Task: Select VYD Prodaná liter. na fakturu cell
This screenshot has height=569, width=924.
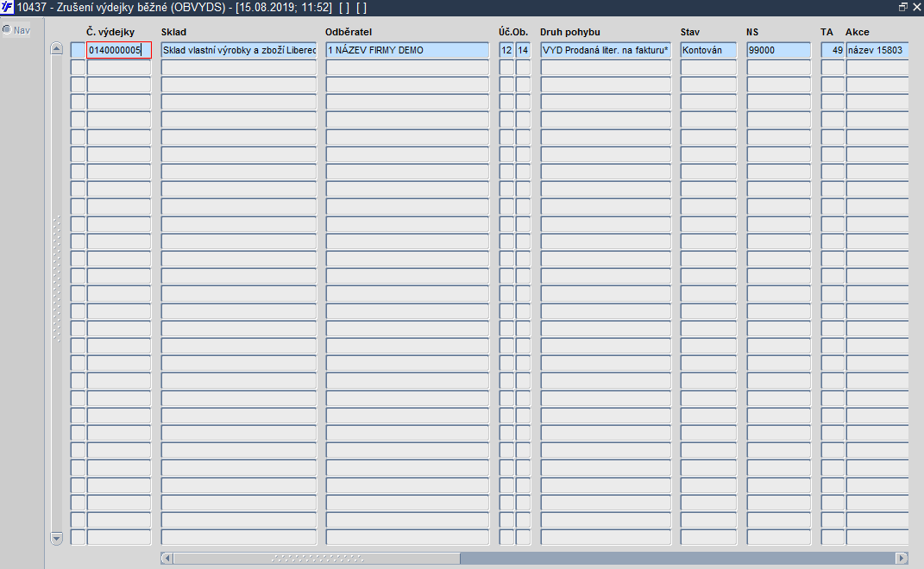Action: coord(606,50)
